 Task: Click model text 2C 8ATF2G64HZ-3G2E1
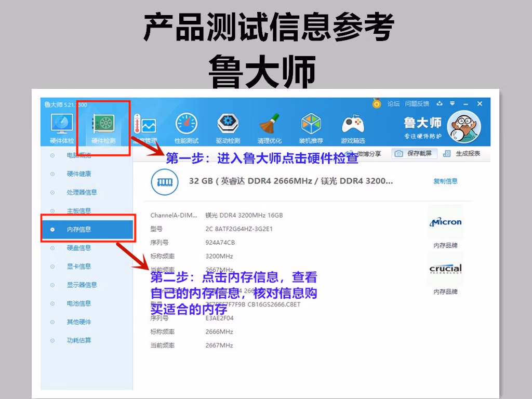click(x=239, y=229)
